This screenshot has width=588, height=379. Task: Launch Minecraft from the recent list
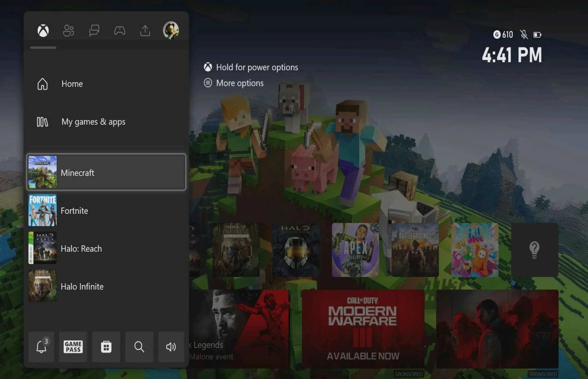coord(106,172)
